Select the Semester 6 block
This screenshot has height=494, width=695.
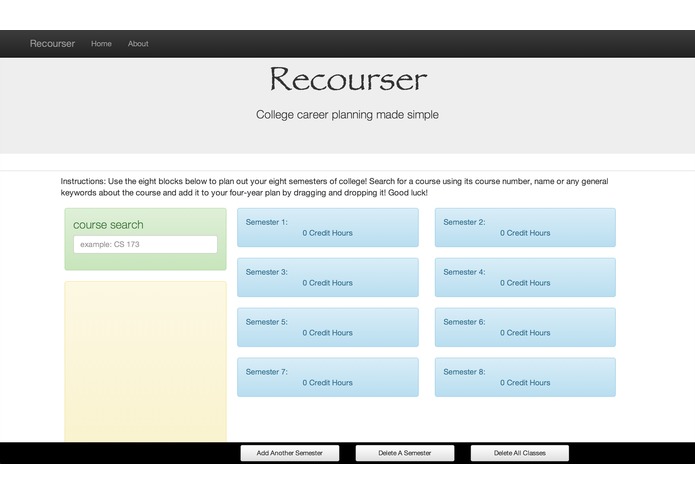tap(525, 327)
